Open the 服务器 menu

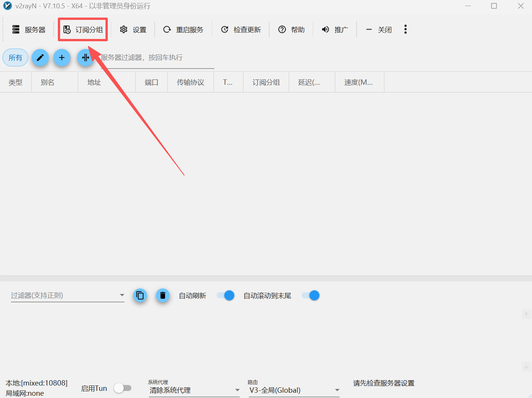(x=29, y=30)
